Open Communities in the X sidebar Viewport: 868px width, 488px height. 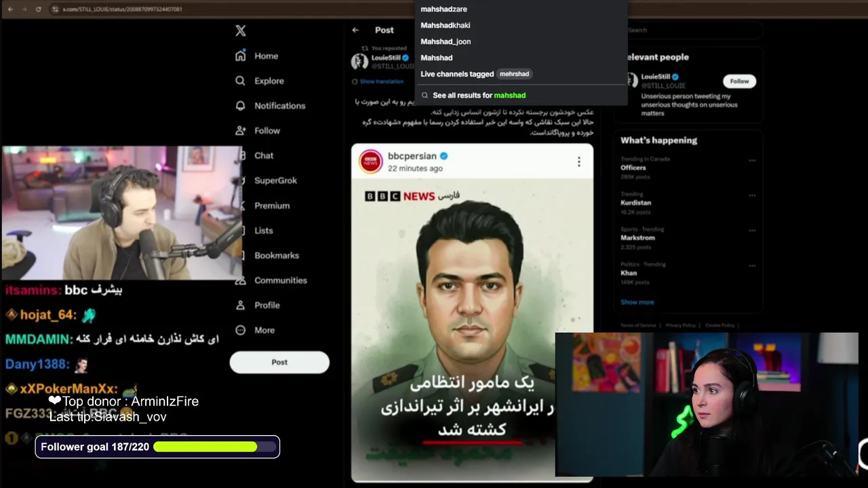[x=280, y=281]
